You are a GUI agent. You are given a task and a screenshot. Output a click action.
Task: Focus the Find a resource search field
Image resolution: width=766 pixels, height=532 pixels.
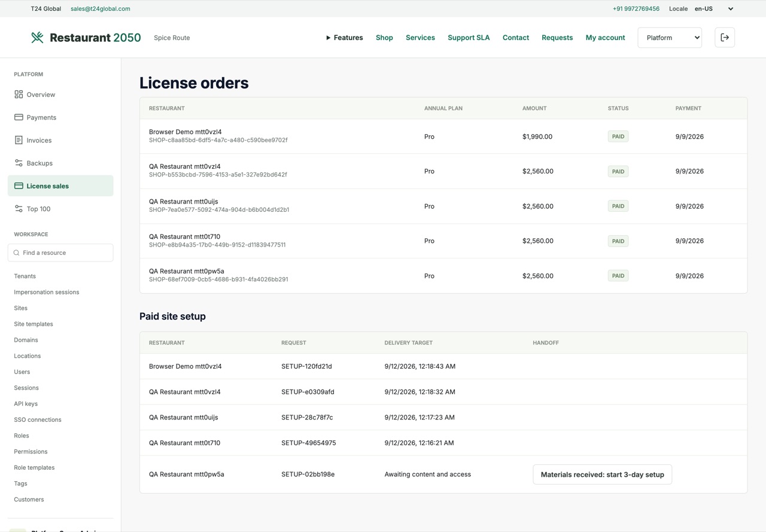point(60,253)
